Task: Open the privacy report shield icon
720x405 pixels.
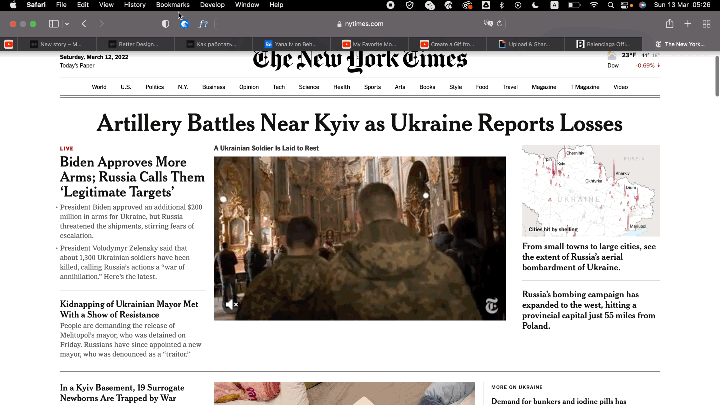Action: 165,24
